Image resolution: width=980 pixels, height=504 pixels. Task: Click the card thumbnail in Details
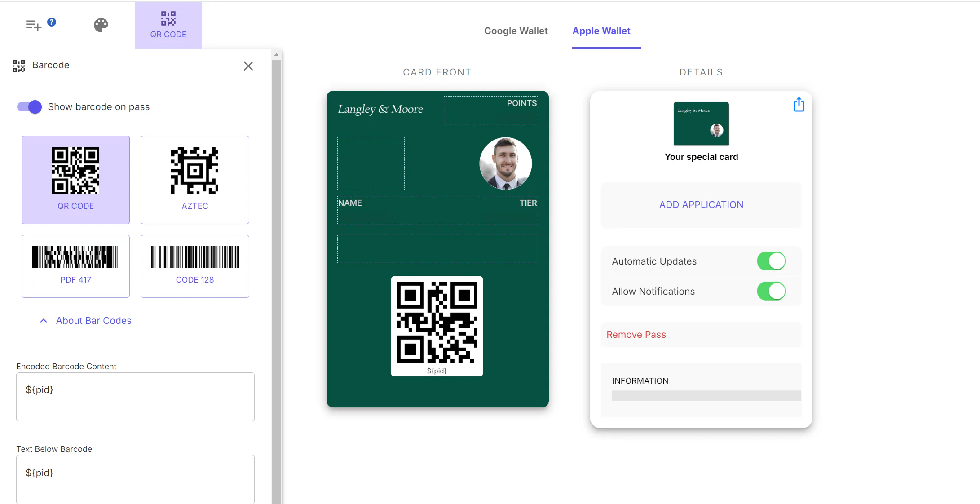(701, 124)
